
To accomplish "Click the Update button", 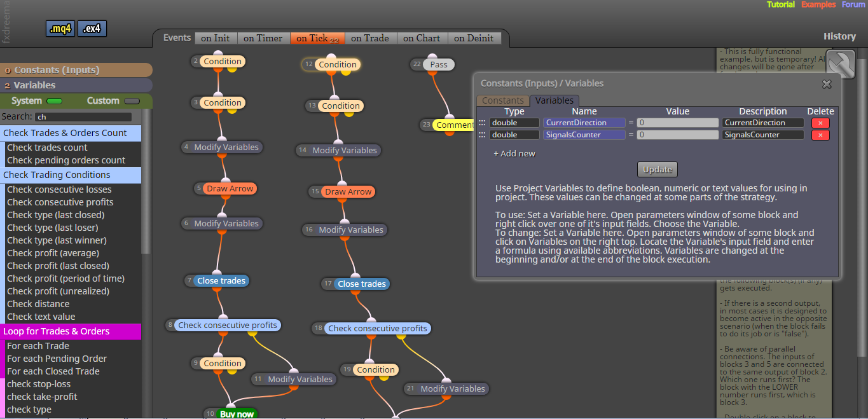I will [x=658, y=169].
